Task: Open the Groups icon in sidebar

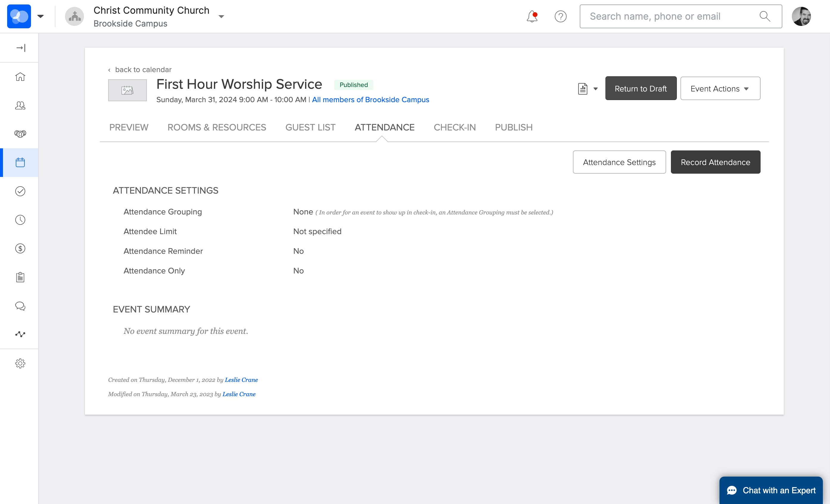Action: click(x=20, y=134)
